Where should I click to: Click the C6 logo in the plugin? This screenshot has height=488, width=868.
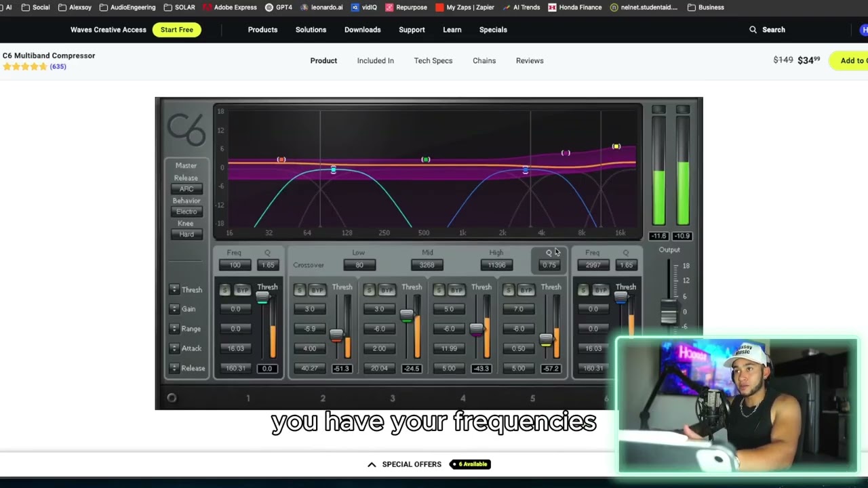(x=186, y=129)
